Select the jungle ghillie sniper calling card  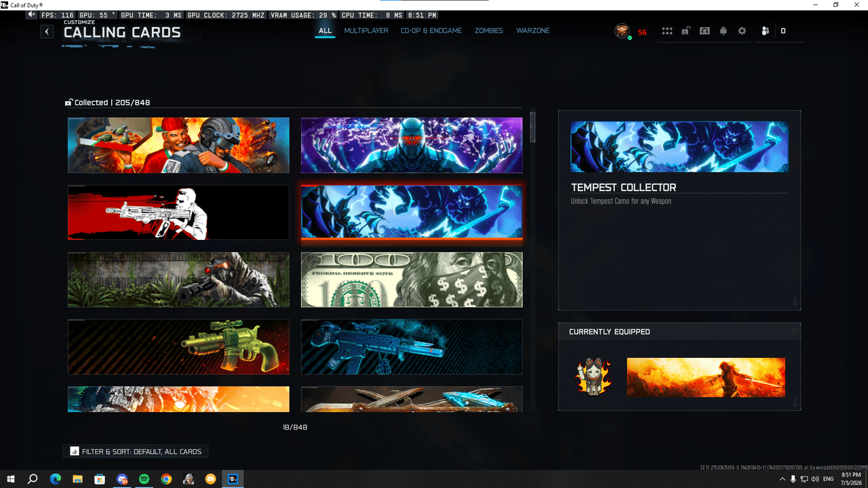(178, 279)
